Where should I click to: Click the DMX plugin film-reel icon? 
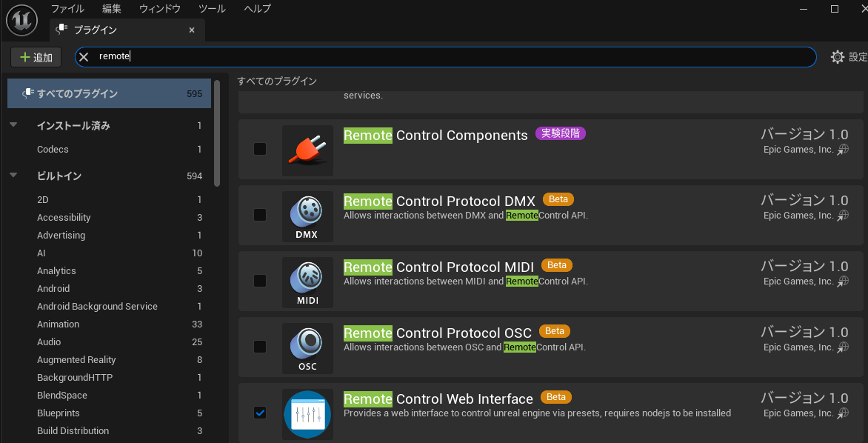[x=307, y=215]
